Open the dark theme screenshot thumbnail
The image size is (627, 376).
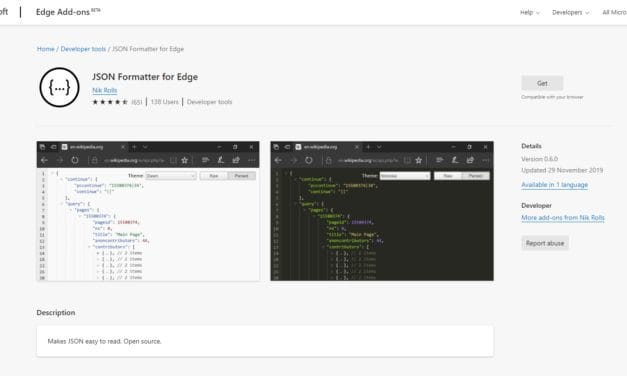click(x=382, y=211)
